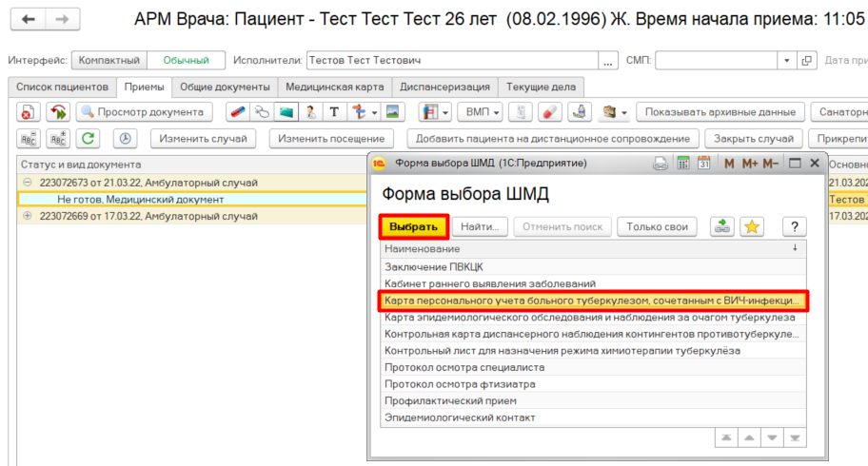
Task: Expand case 223072669 from 17.03.22
Action: (x=27, y=216)
